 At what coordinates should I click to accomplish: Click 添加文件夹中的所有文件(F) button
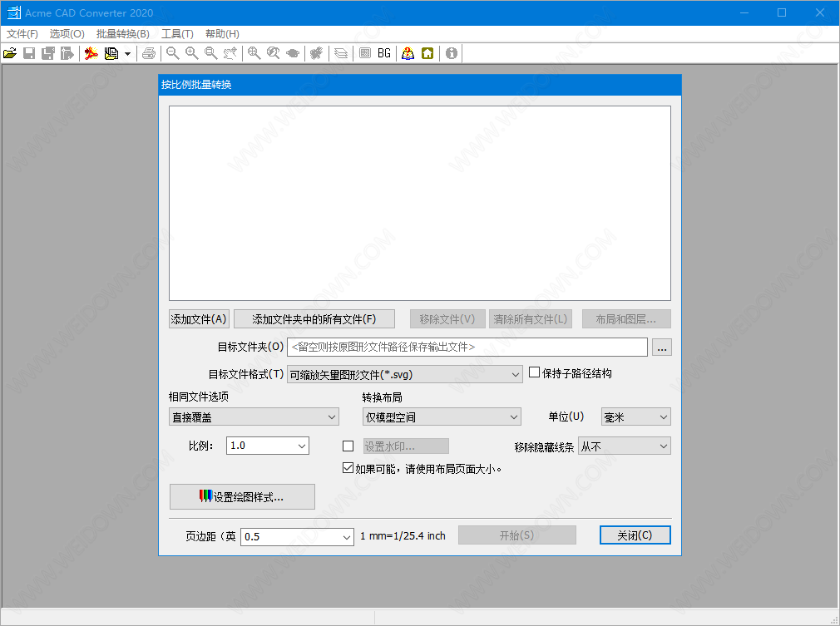[314, 319]
